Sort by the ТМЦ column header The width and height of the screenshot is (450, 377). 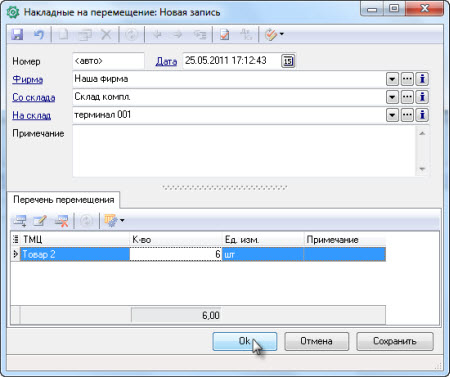pos(75,240)
